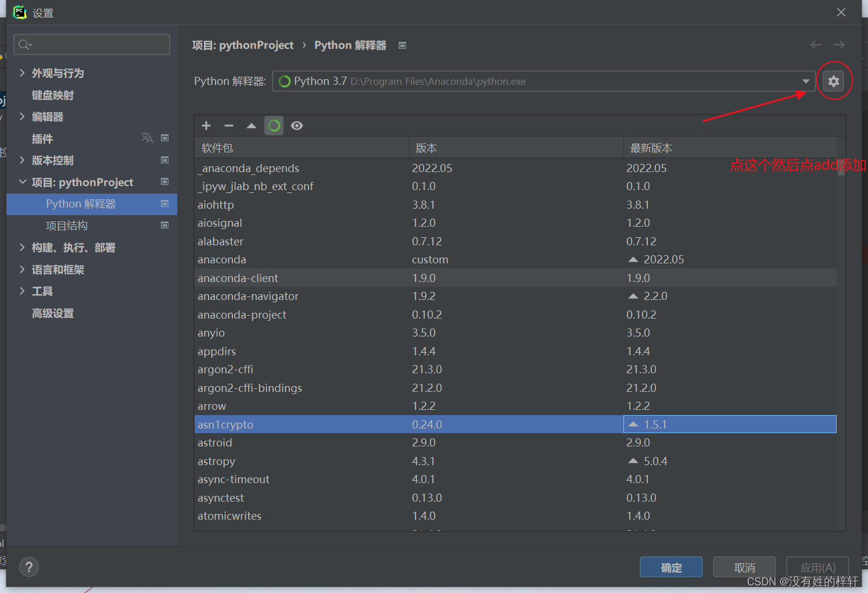The image size is (868, 593).
Task: Go forward with the right arrow icon
Action: (839, 45)
